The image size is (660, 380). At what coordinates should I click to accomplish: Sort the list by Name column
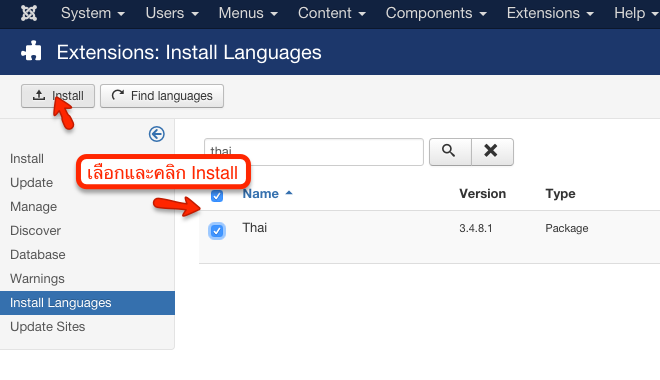(x=261, y=194)
